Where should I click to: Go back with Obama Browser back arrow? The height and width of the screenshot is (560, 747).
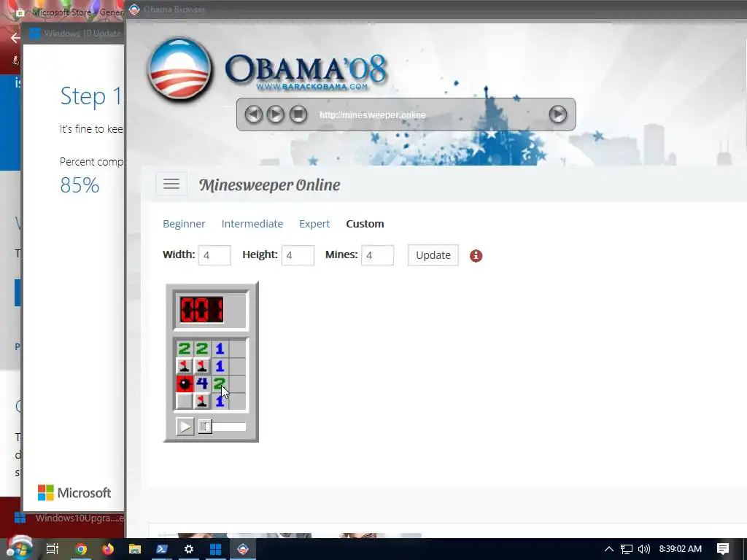253,114
